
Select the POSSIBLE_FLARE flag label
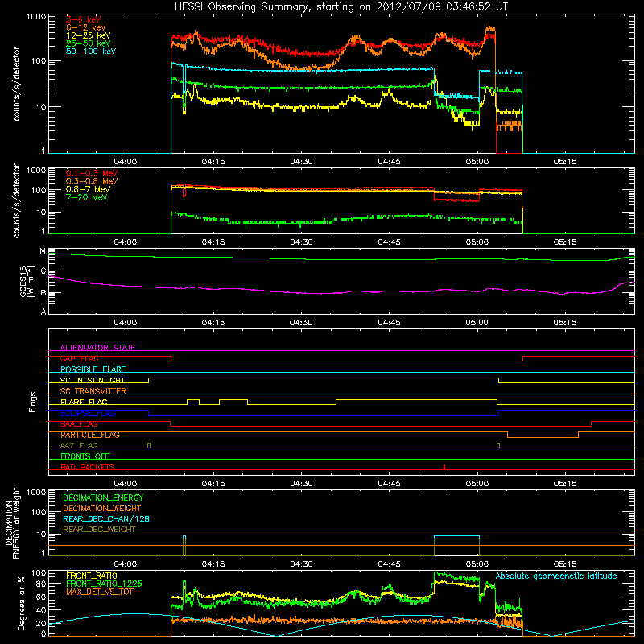tap(93, 369)
